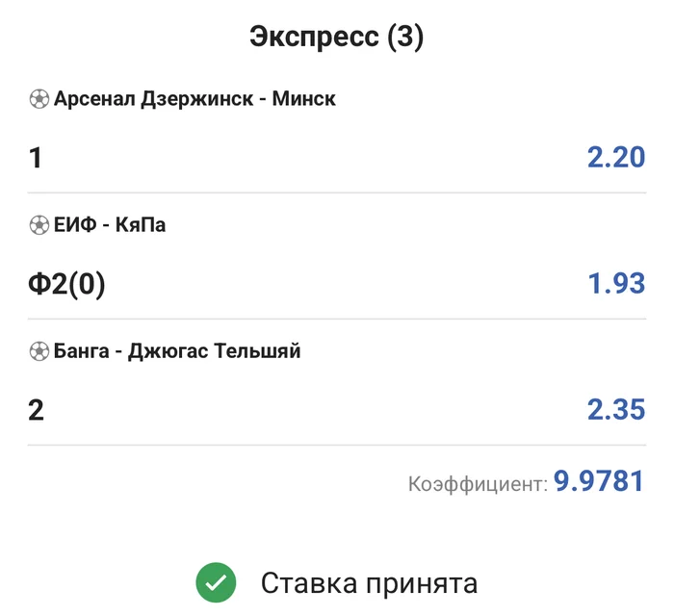Tap the Ставка принята confirmation text
674x616 pixels.
click(x=369, y=582)
